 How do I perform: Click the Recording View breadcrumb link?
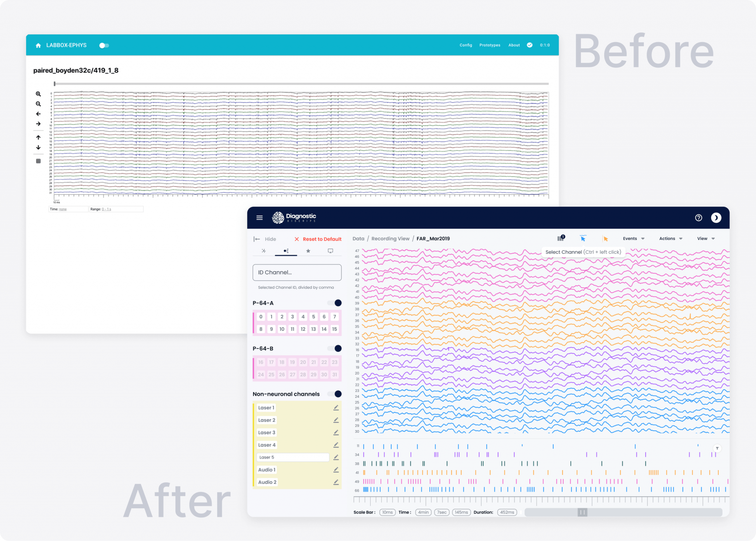point(390,239)
